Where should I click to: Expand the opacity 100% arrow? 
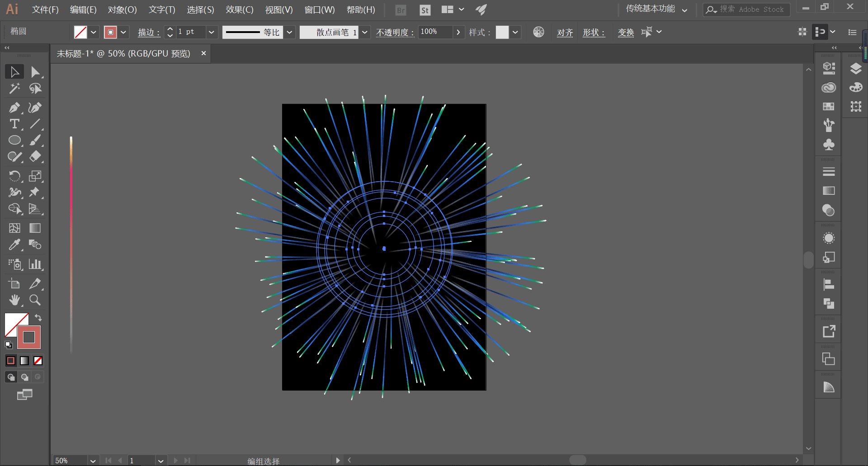click(x=458, y=32)
